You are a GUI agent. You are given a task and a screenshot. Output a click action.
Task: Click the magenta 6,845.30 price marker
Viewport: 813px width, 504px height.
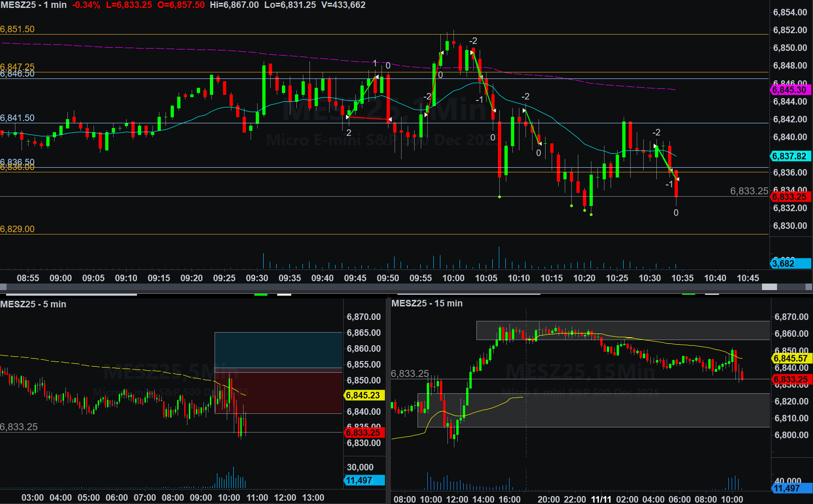tap(789, 90)
